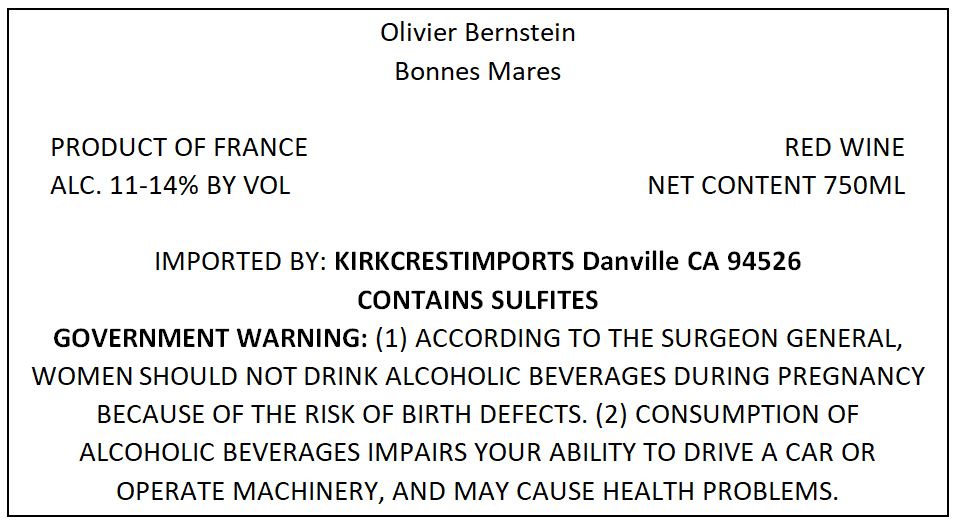Click the words SURGEON GENERAL
The height and width of the screenshot is (526, 955).
(782, 338)
